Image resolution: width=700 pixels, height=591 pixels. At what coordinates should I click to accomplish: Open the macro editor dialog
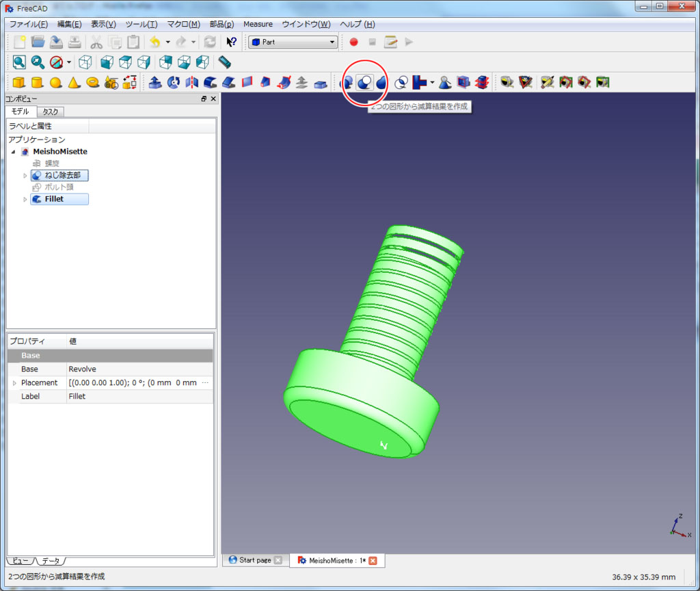coord(390,42)
